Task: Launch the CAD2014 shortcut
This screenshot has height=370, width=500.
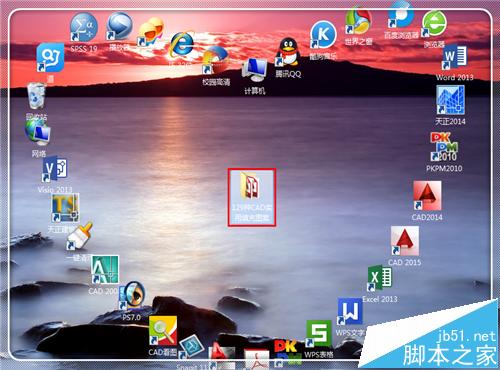Action: coord(427,196)
